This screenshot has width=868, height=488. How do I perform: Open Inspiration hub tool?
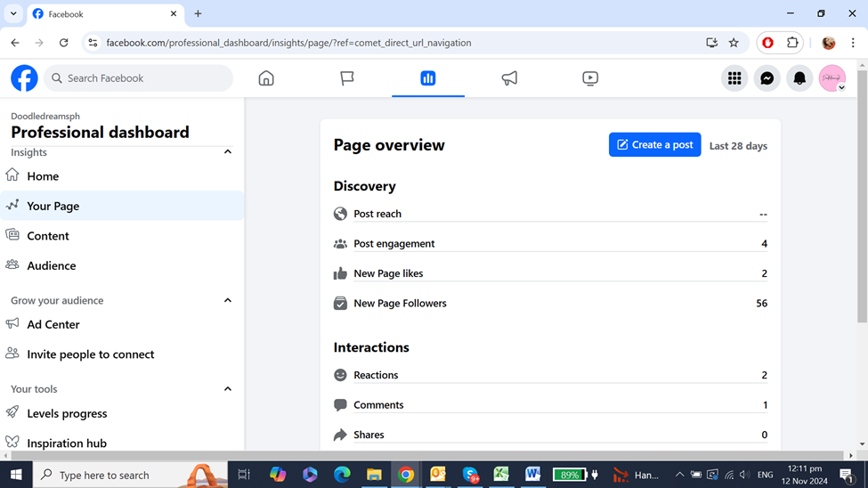coord(122,443)
